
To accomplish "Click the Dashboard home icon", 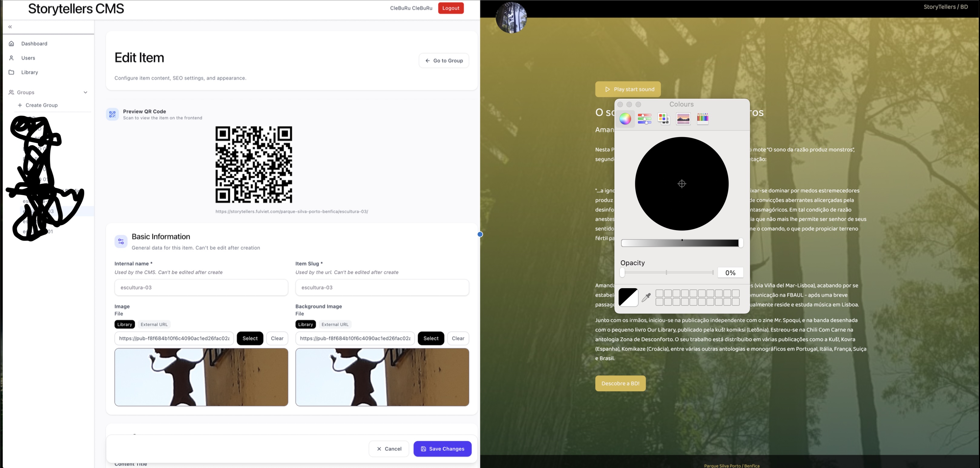I will pyautogui.click(x=12, y=44).
